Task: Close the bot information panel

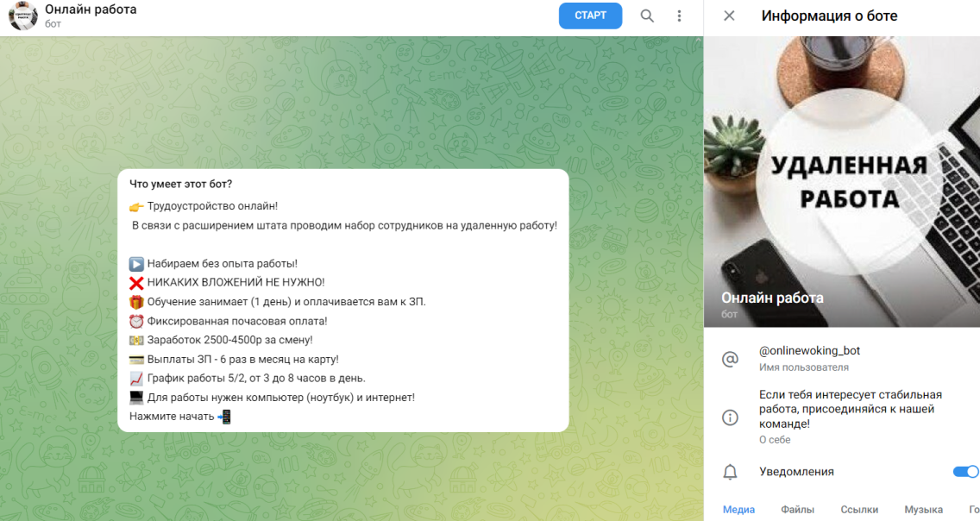Action: 729,16
